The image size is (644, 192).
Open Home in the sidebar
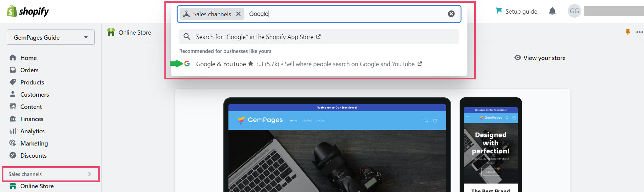[x=28, y=58]
